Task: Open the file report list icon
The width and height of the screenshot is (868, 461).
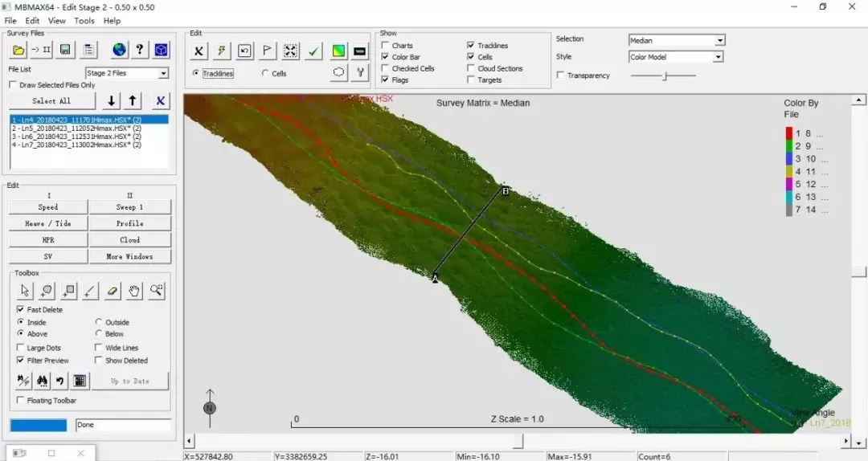Action: tap(88, 50)
